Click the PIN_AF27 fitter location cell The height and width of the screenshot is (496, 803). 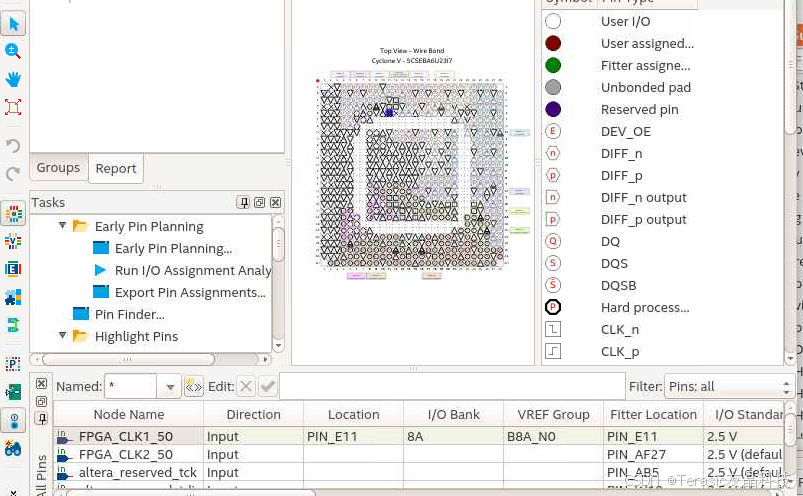[653, 454]
